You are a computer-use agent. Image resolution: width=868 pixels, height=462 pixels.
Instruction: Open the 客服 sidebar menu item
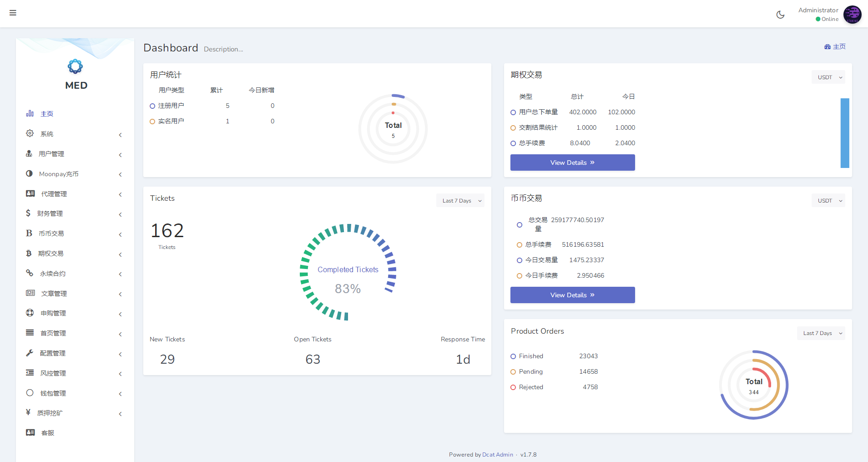point(47,433)
